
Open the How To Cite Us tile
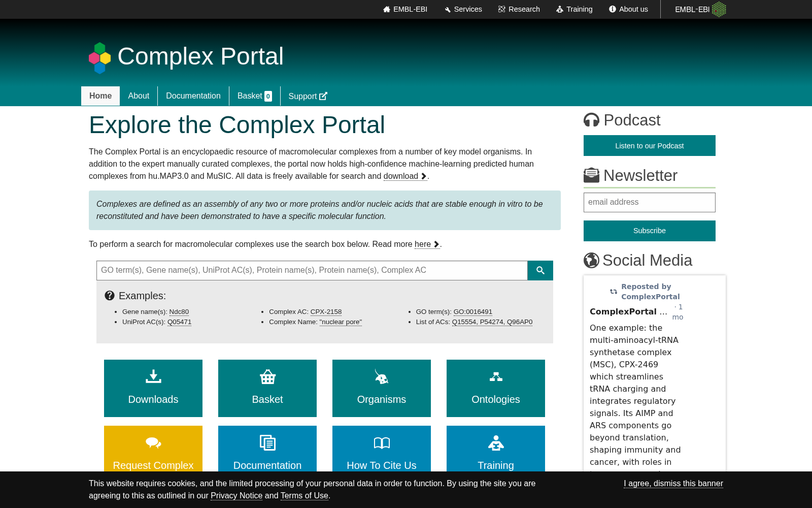click(382, 449)
